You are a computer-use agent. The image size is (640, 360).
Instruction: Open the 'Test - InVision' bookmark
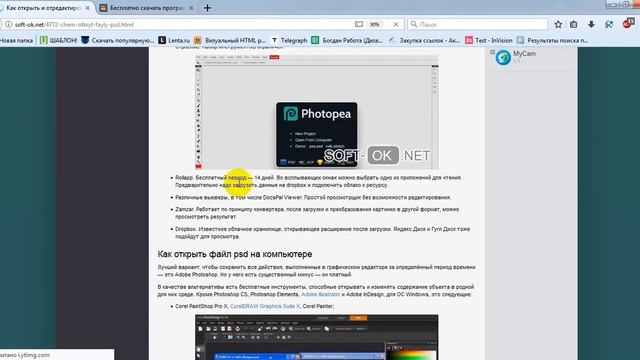coord(489,40)
